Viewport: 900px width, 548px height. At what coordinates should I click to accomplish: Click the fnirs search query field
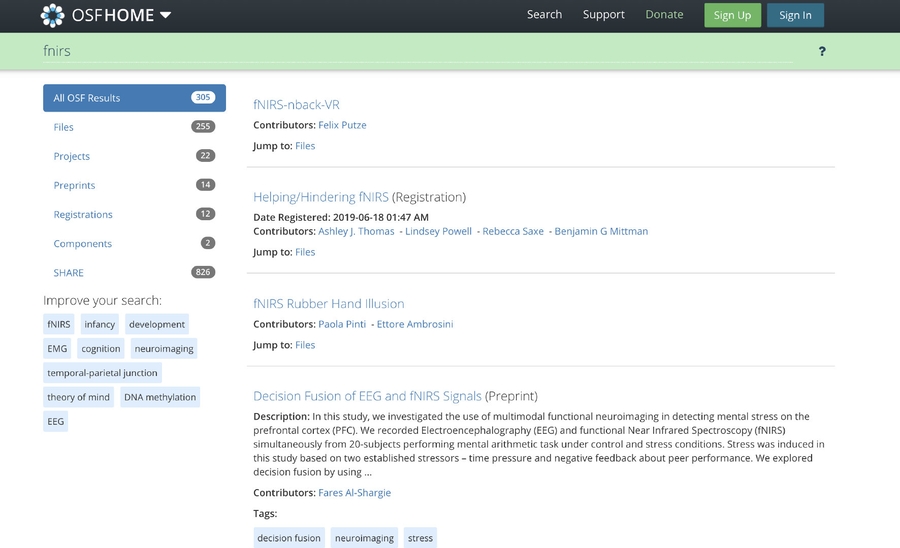[400, 51]
